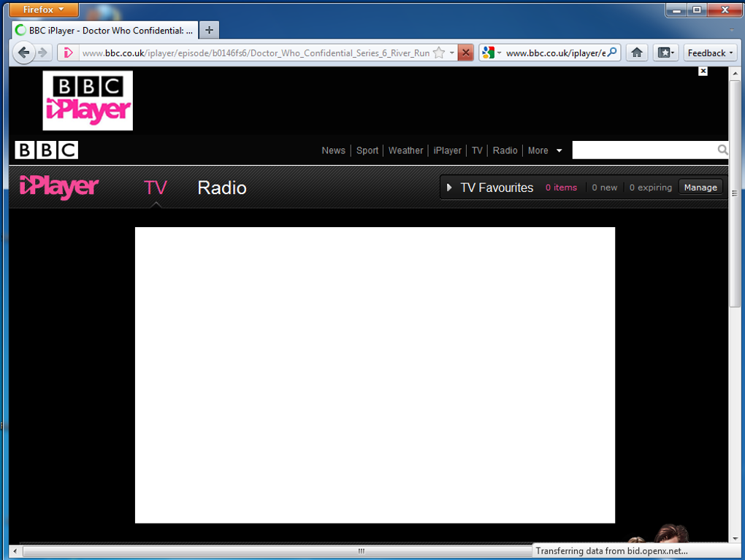Click the 0 expiring count
The width and height of the screenshot is (745, 560).
click(x=651, y=188)
